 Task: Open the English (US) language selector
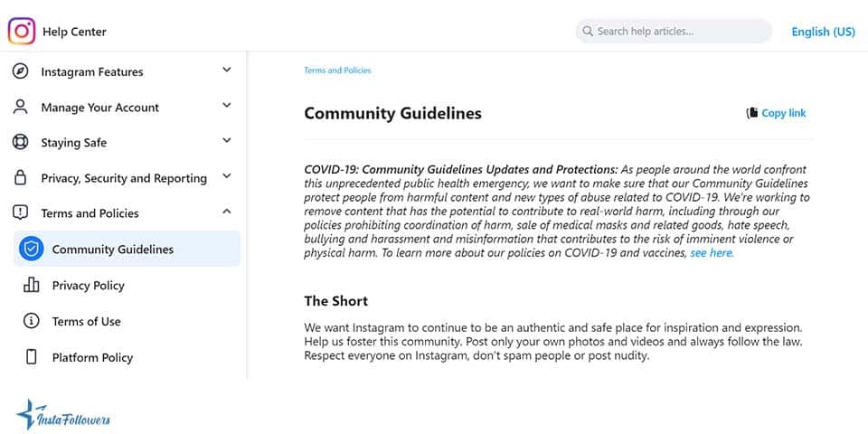[823, 32]
